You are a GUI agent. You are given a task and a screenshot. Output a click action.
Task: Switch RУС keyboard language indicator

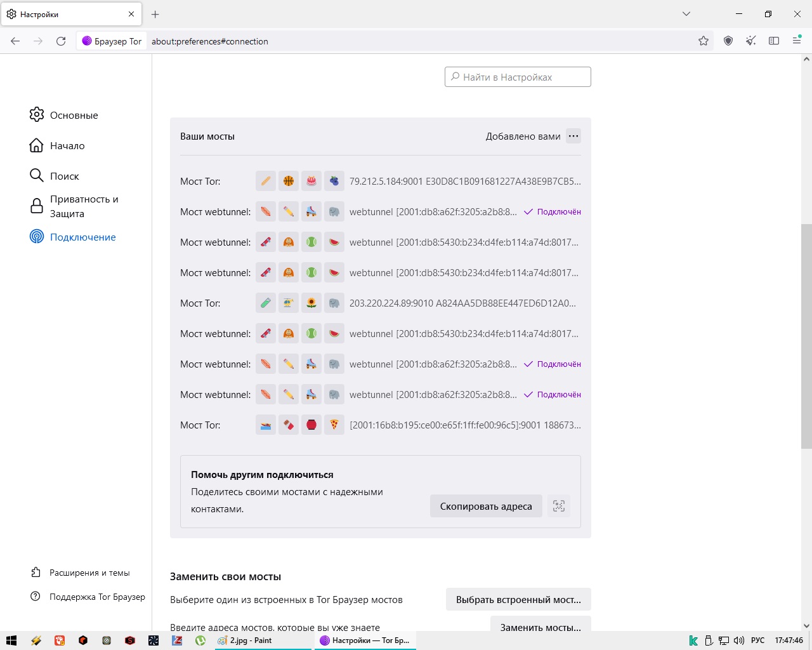click(x=758, y=640)
